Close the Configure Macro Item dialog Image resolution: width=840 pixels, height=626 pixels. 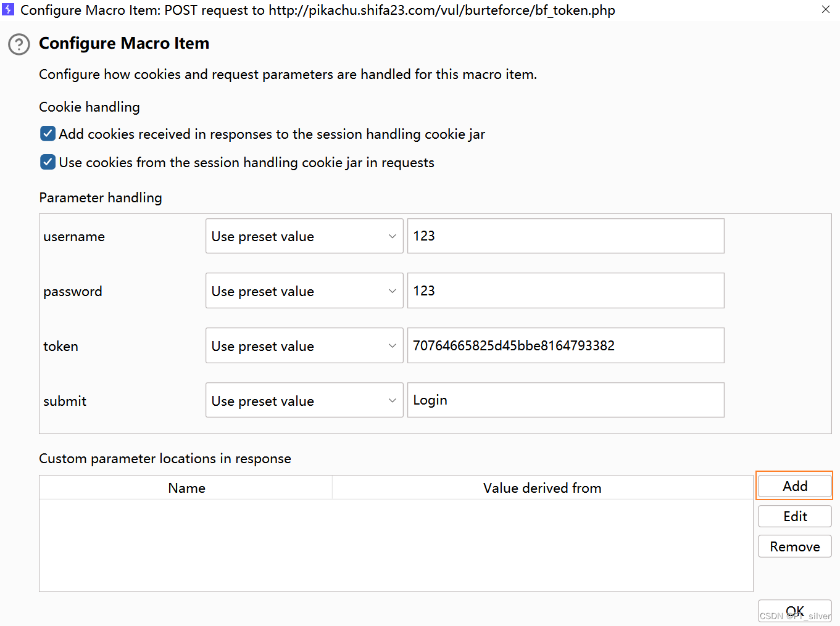click(825, 10)
